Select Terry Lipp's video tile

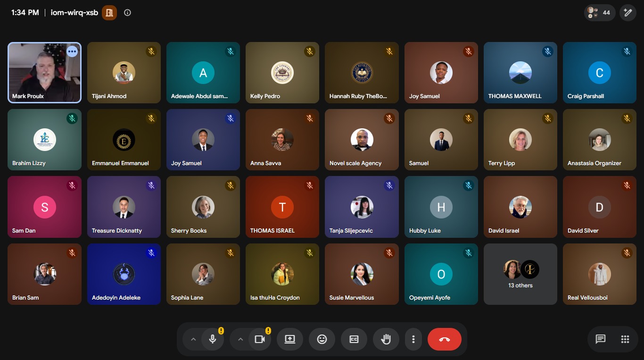pyautogui.click(x=520, y=140)
